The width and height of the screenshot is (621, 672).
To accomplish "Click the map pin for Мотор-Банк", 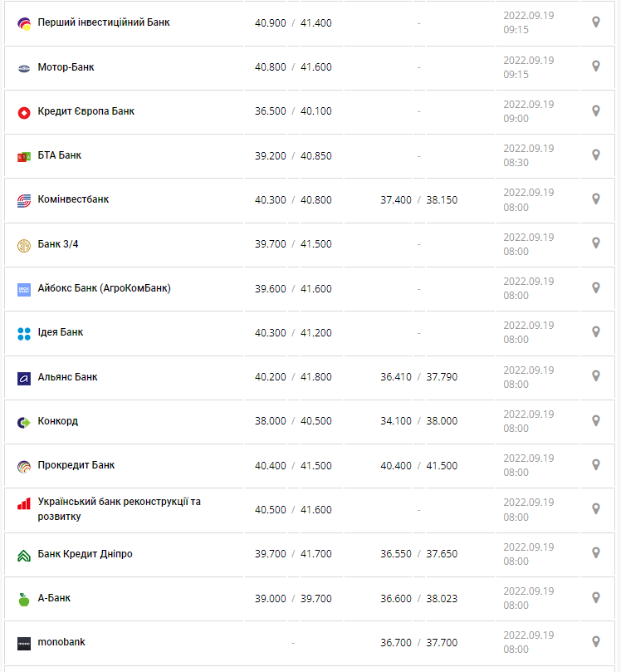I will 595,66.
